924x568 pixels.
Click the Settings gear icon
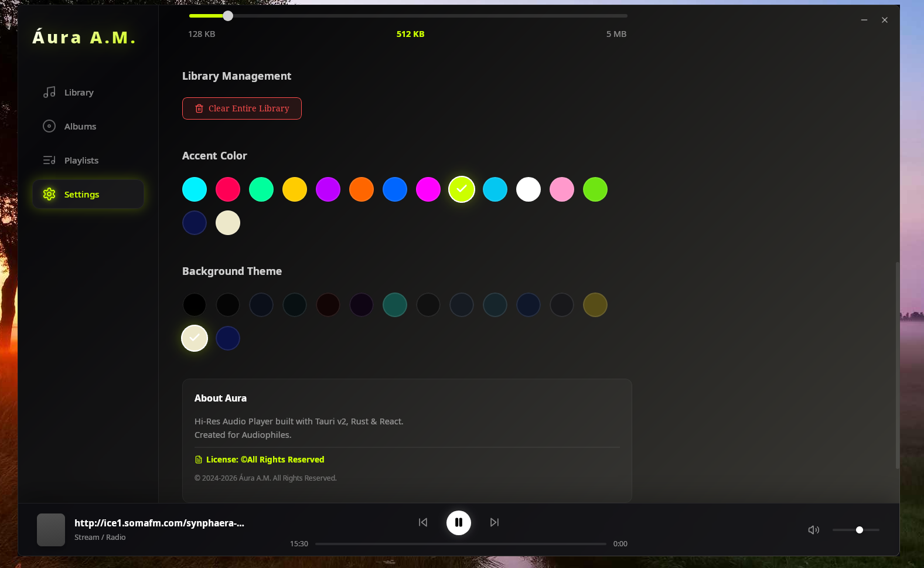tap(49, 195)
